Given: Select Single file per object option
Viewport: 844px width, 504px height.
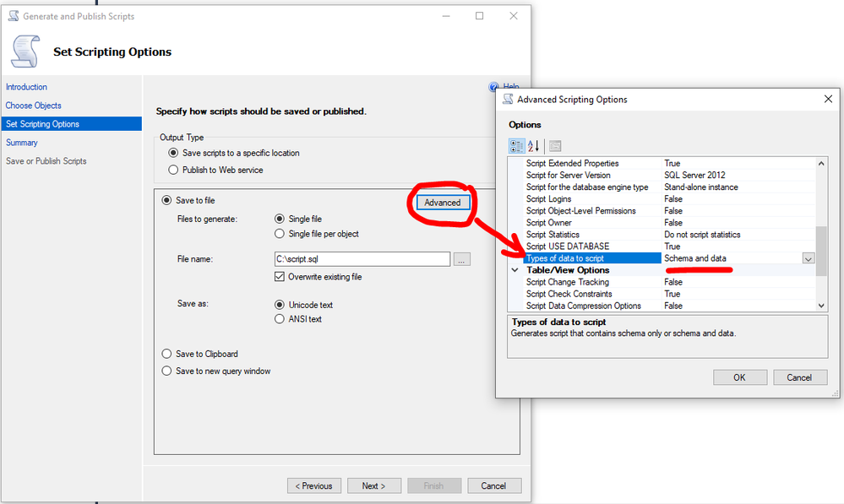Looking at the screenshot, I should point(280,234).
